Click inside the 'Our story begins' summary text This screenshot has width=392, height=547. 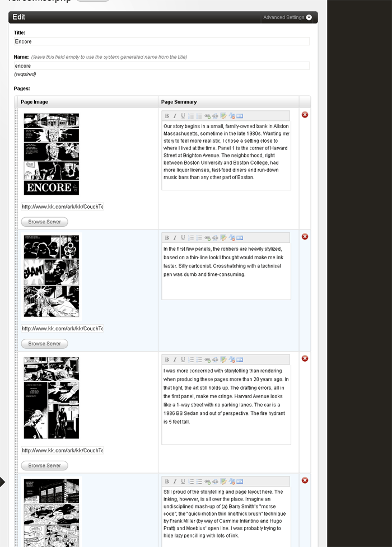point(226,156)
